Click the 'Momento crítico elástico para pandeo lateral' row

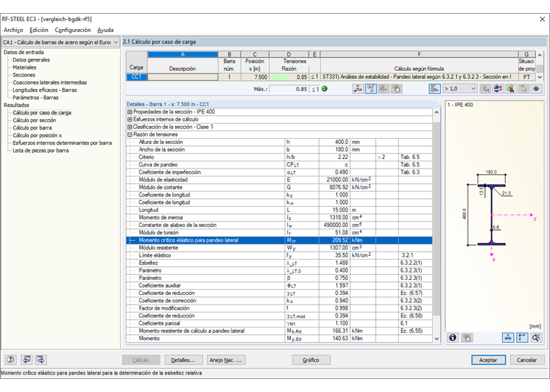279,240
